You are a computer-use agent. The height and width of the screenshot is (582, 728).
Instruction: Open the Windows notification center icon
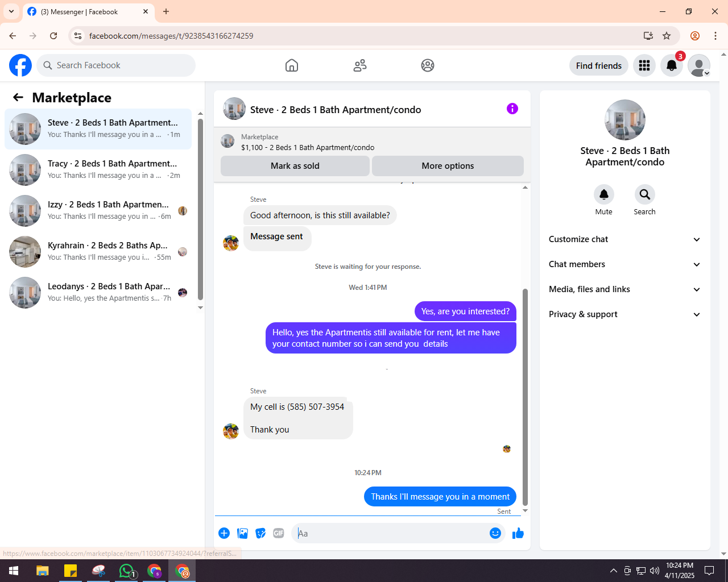click(x=709, y=571)
